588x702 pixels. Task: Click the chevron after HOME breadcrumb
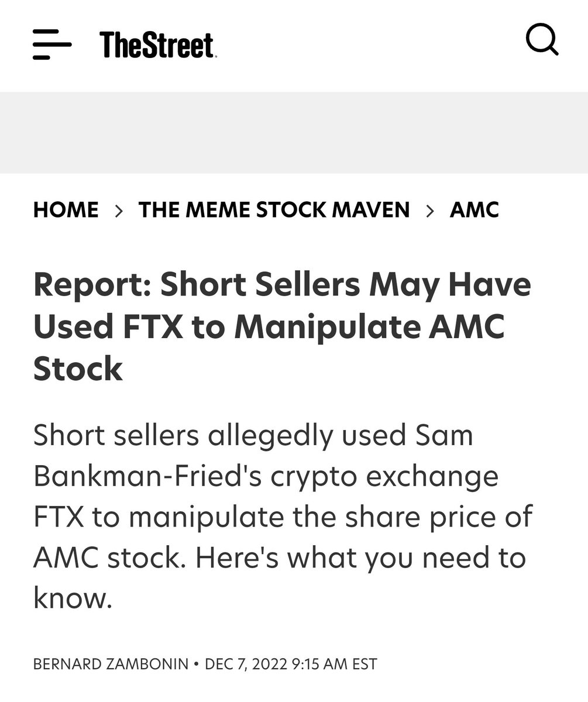(x=119, y=210)
